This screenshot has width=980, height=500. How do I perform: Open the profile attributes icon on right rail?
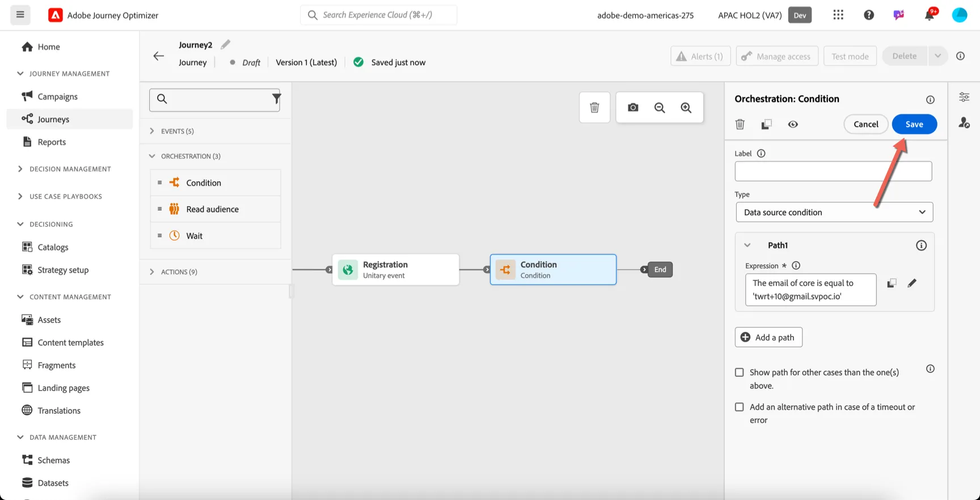(x=964, y=123)
